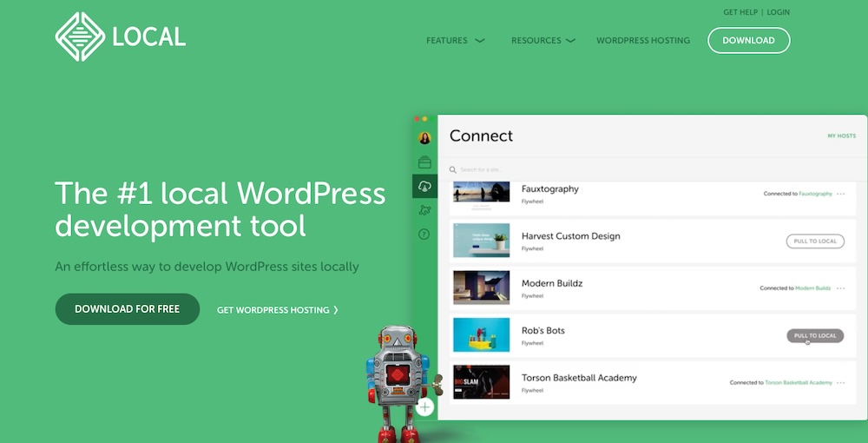Click the round plus add-site button
Image resolution: width=868 pixels, height=443 pixels.
(x=424, y=407)
